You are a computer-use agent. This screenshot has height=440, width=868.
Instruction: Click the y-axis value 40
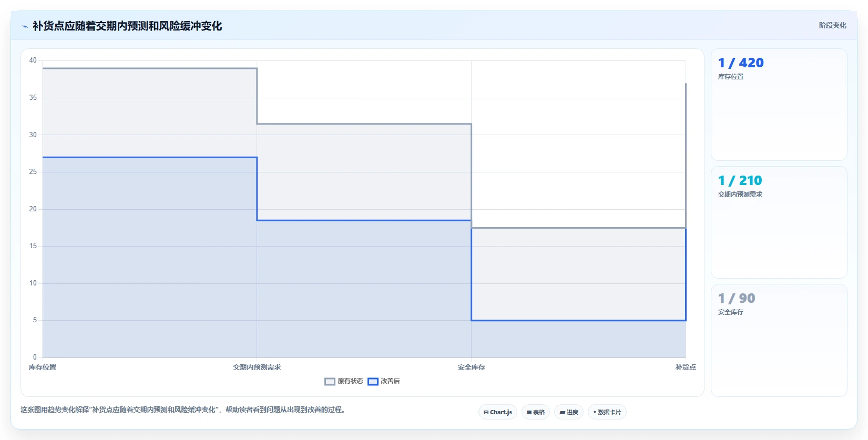point(33,60)
